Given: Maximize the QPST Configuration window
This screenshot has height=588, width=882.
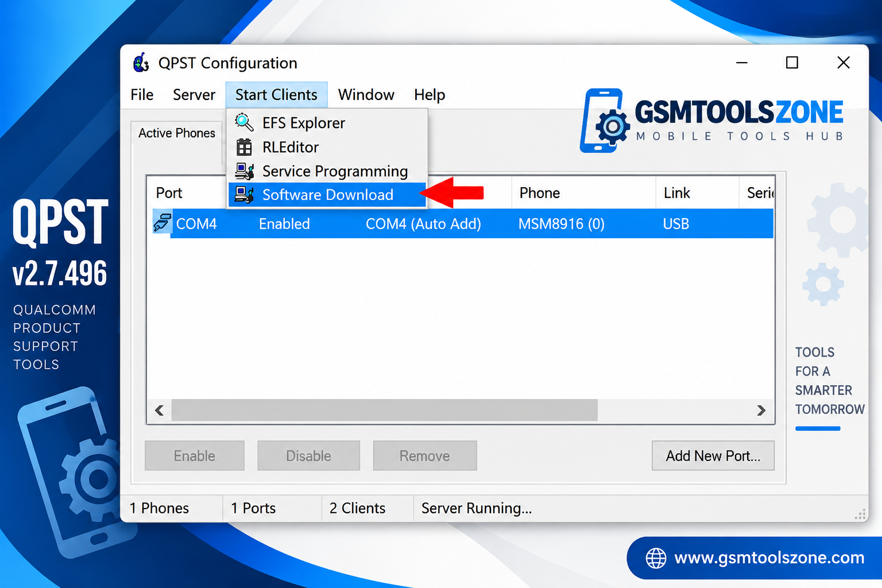Looking at the screenshot, I should point(792,63).
